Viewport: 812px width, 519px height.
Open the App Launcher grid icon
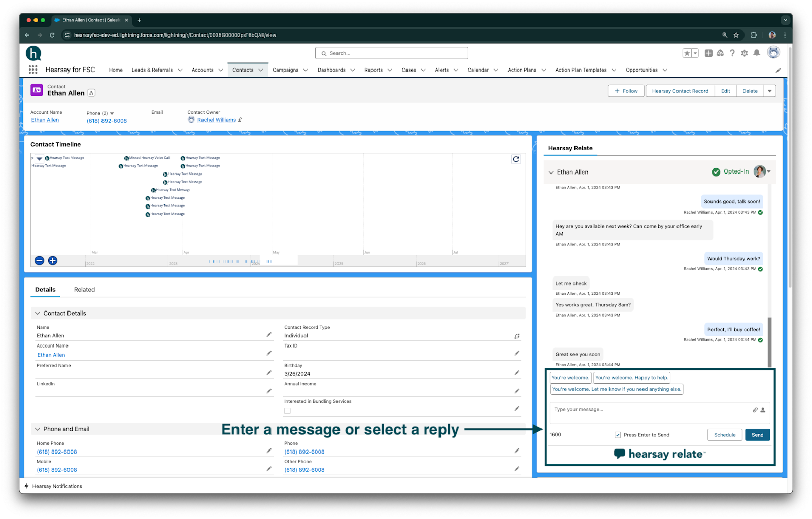(33, 70)
